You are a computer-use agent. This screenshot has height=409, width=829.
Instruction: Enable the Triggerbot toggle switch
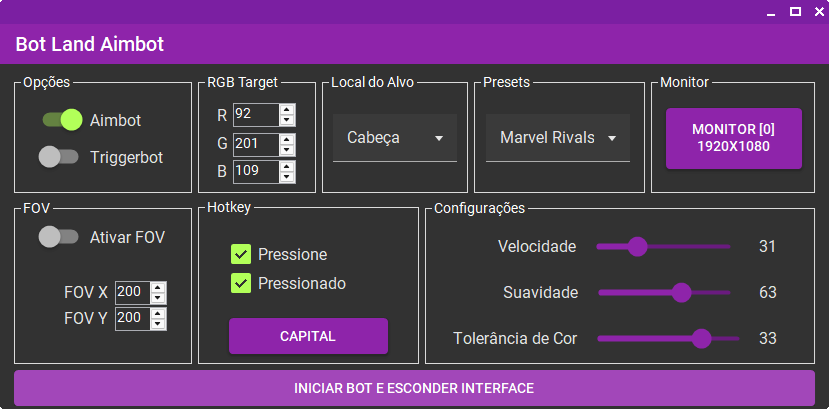click(58, 157)
